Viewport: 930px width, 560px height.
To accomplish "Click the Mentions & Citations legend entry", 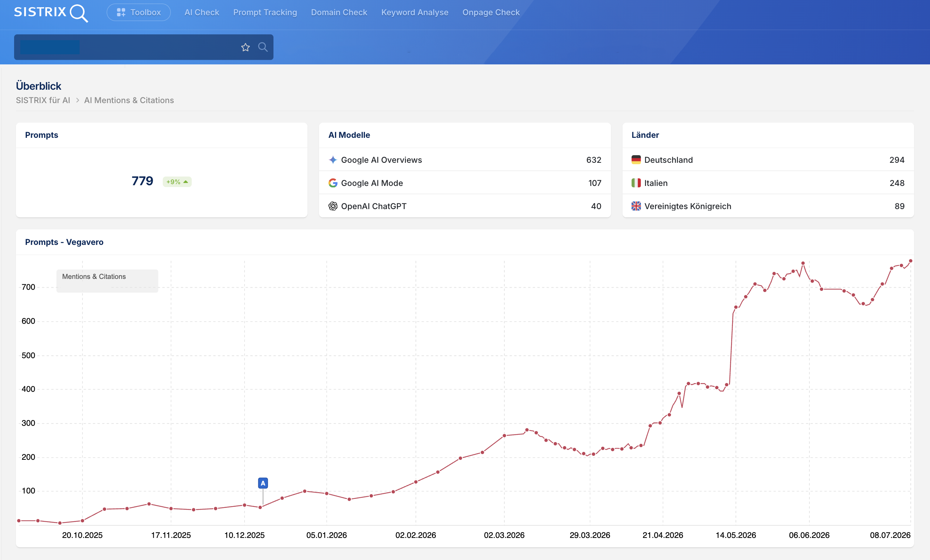I will click(x=94, y=277).
